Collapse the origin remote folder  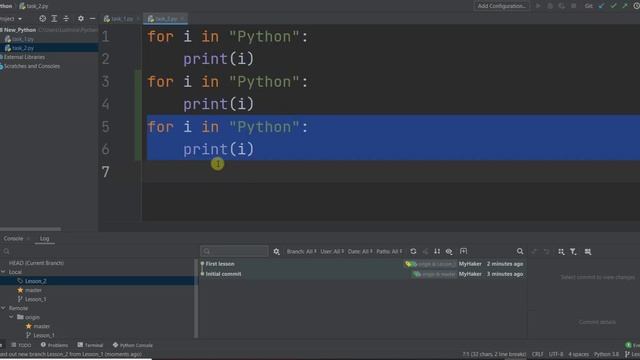[x=11, y=317]
